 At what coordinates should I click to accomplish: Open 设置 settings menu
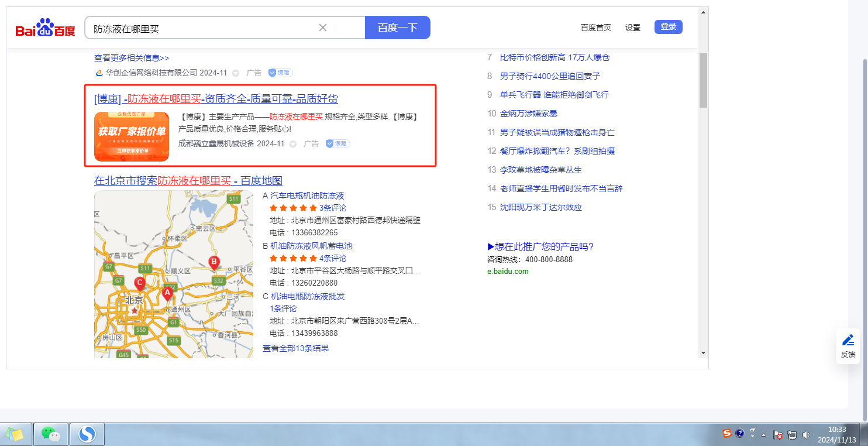point(632,28)
